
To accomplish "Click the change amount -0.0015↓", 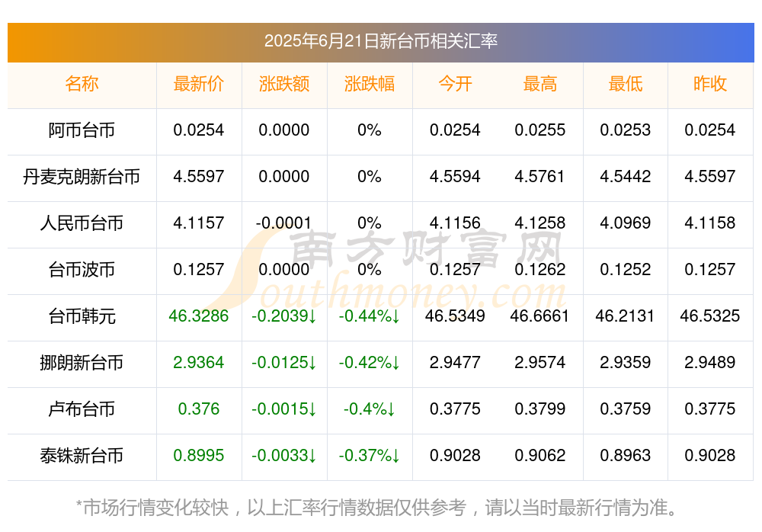I will point(283,409).
